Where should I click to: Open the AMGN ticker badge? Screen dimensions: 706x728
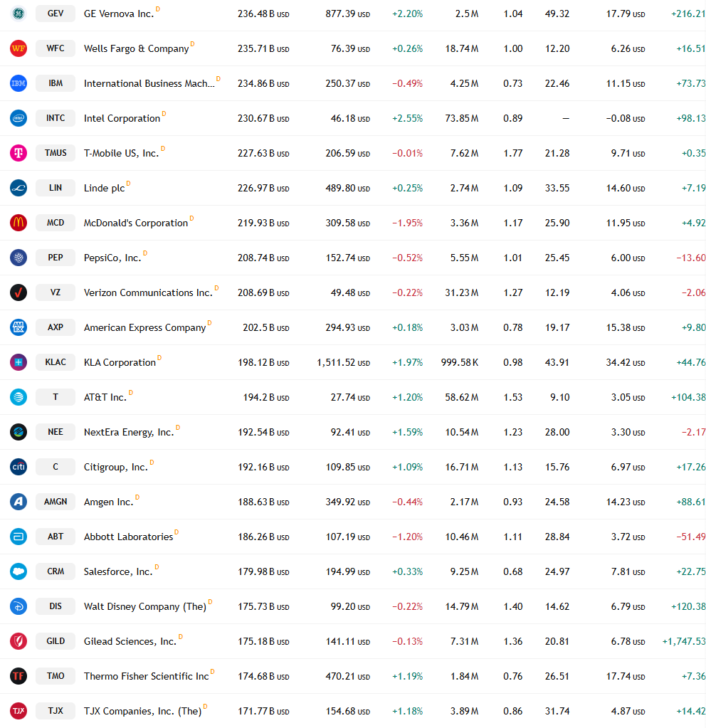click(x=56, y=501)
